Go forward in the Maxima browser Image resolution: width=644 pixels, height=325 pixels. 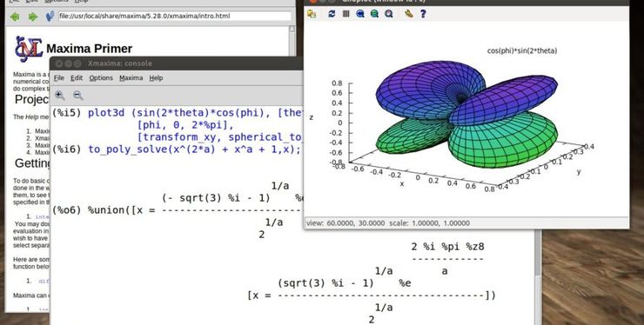(33, 17)
